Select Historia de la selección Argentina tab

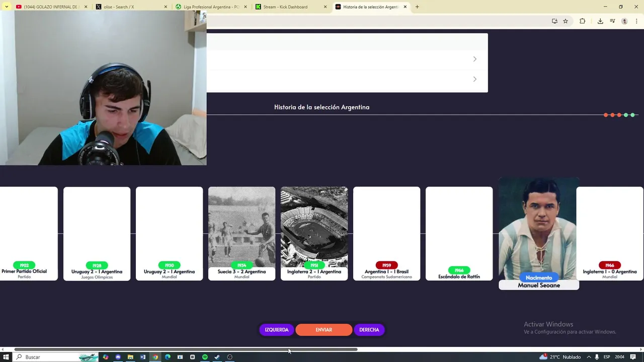point(371,7)
